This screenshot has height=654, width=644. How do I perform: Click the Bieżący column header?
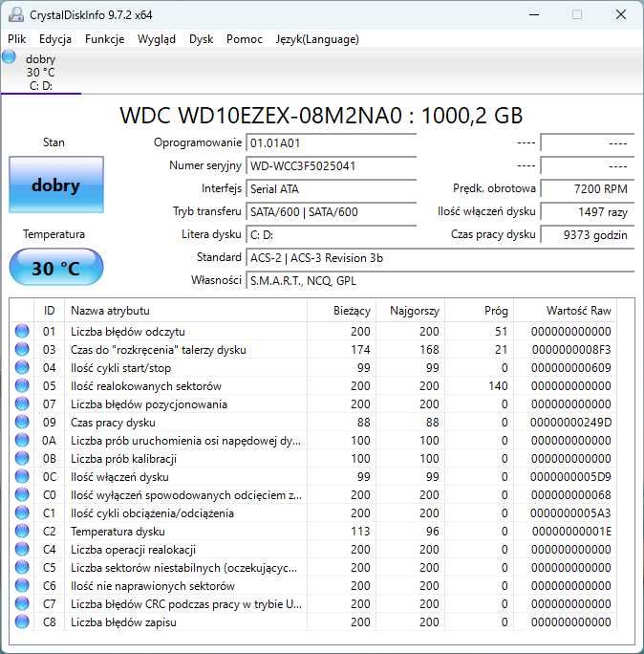[x=342, y=311]
